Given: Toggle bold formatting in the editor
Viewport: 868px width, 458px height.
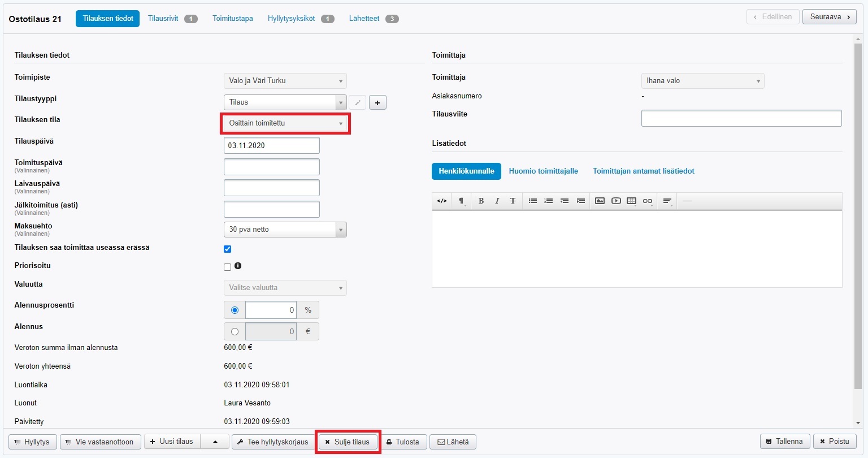Looking at the screenshot, I should click(481, 201).
